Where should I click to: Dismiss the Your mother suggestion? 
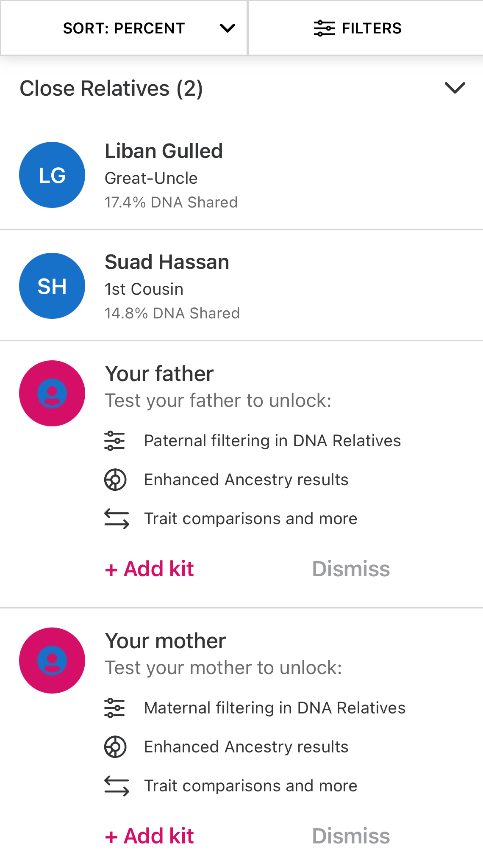(351, 836)
